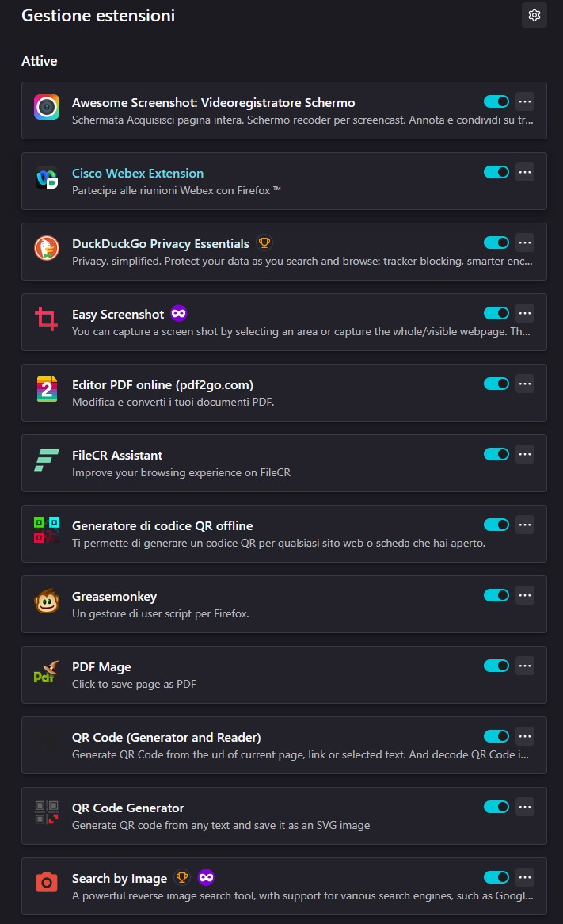
Task: Expand the options menu for QR Code Generator
Action: tap(525, 807)
